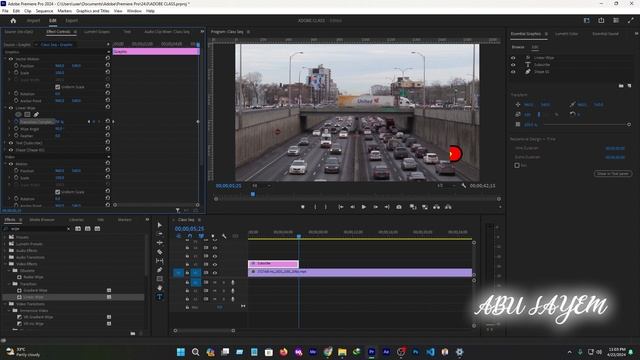
Task: Choose free draw bezier mask pen icon
Action: (36, 115)
